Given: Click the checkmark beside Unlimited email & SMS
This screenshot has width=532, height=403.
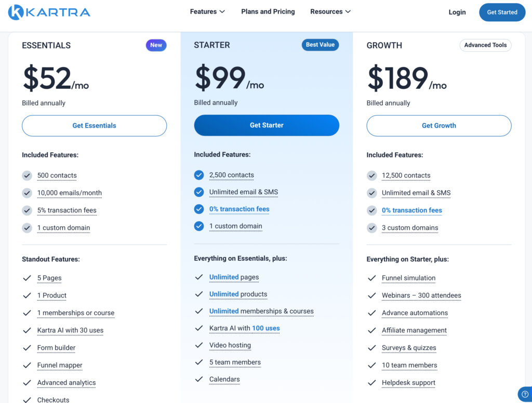Looking at the screenshot, I should tap(199, 193).
